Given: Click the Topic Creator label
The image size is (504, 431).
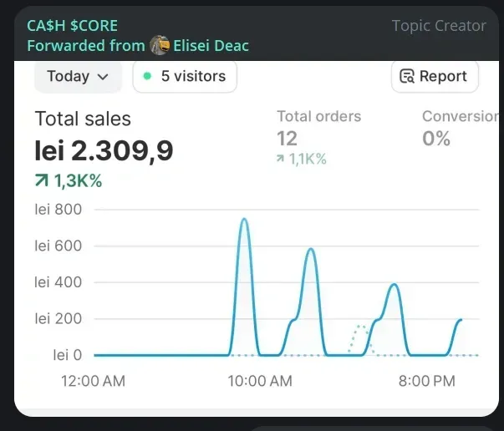Looking at the screenshot, I should pyautogui.click(x=439, y=26).
